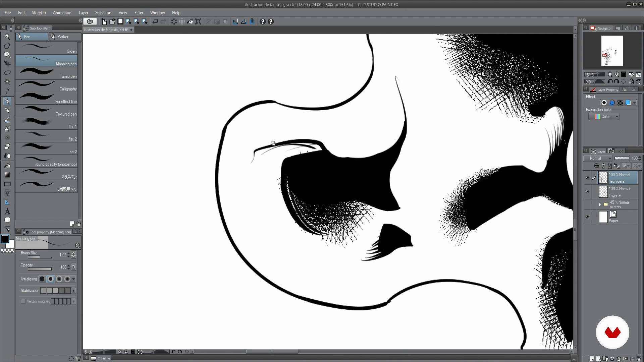Expand the sketch layer folder

click(600, 204)
